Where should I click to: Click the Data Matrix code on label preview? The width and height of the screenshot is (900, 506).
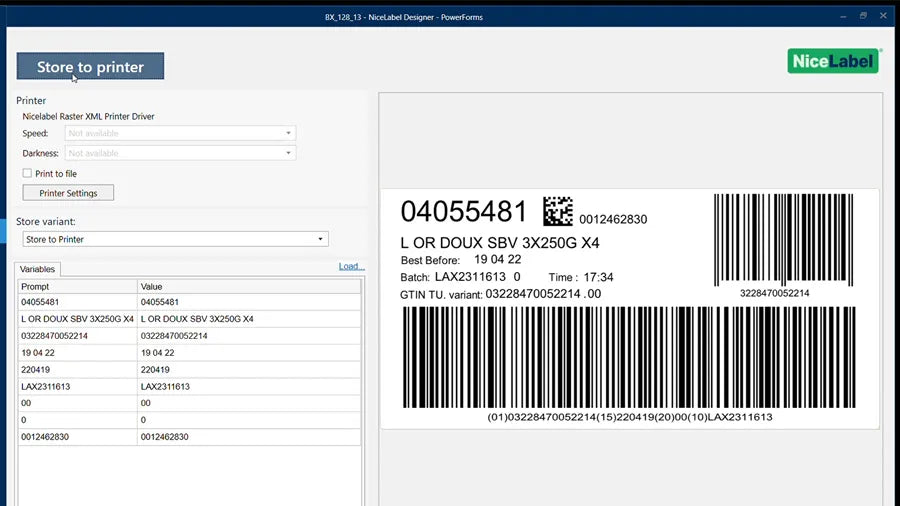coord(558,211)
